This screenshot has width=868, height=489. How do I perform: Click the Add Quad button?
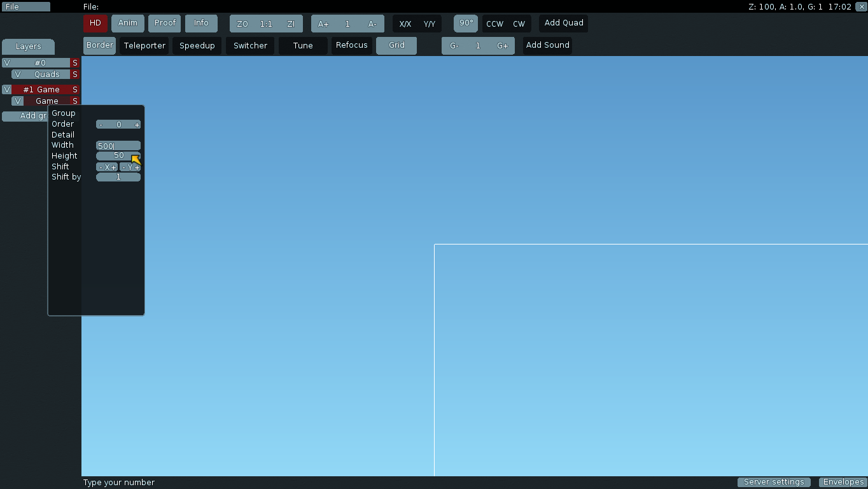pyautogui.click(x=564, y=24)
